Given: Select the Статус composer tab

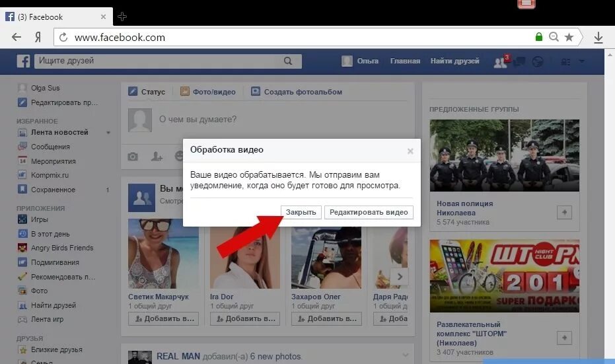Looking at the screenshot, I should 147,92.
